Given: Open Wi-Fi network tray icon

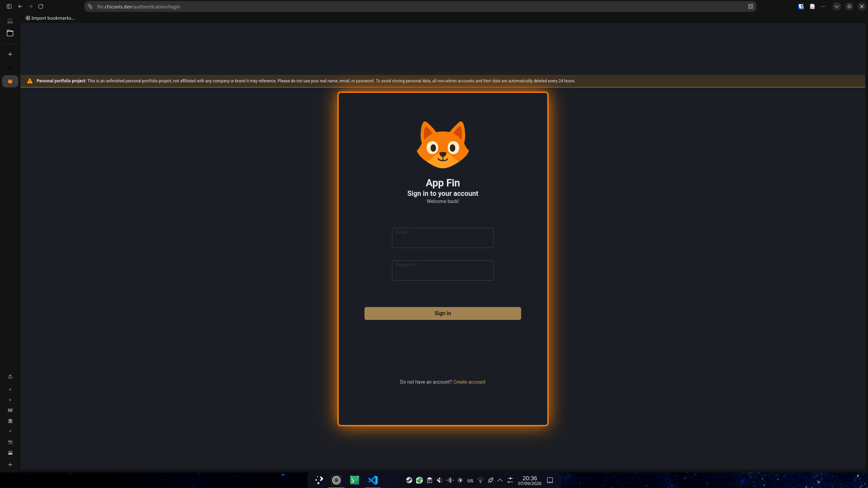Looking at the screenshot, I should point(480,480).
